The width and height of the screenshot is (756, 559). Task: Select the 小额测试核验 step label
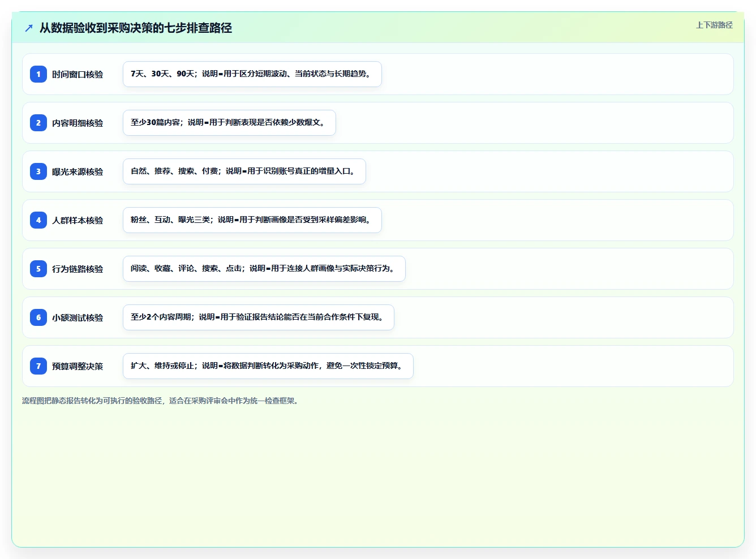[78, 317]
